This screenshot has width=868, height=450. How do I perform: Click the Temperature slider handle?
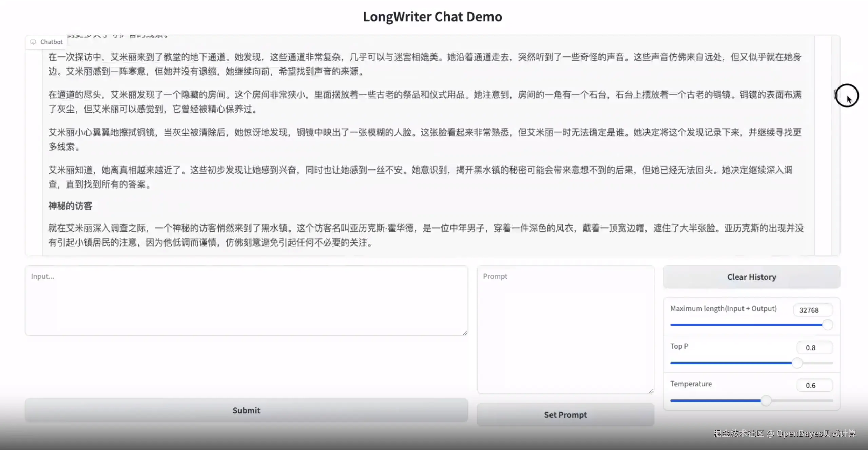[x=767, y=400]
